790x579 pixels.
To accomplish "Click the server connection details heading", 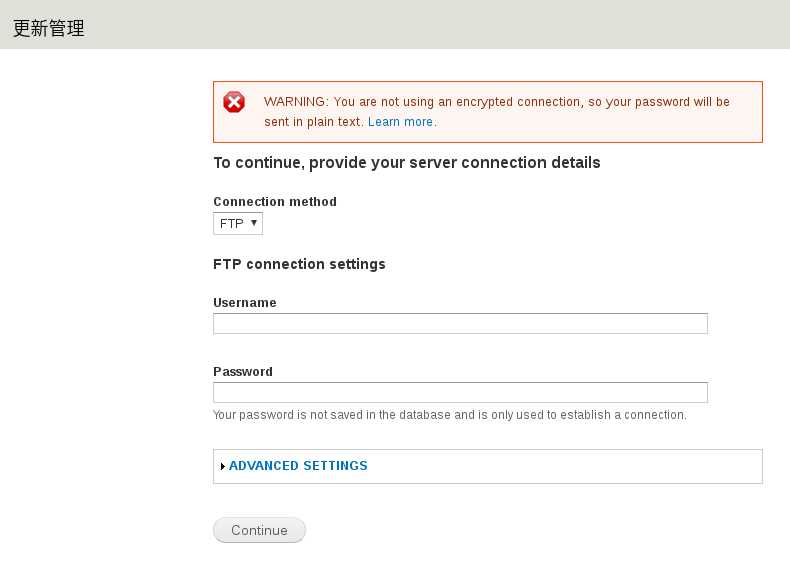I will [x=407, y=163].
